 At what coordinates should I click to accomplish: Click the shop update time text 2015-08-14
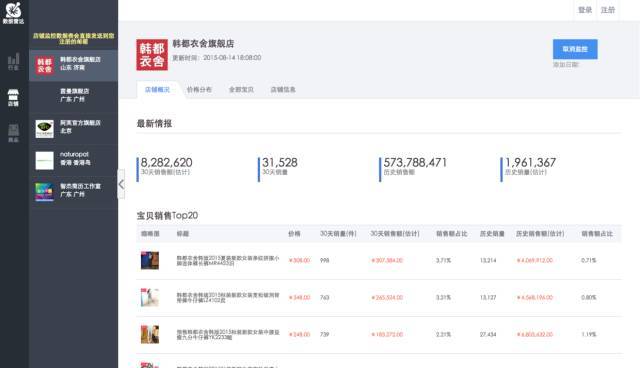(217, 58)
